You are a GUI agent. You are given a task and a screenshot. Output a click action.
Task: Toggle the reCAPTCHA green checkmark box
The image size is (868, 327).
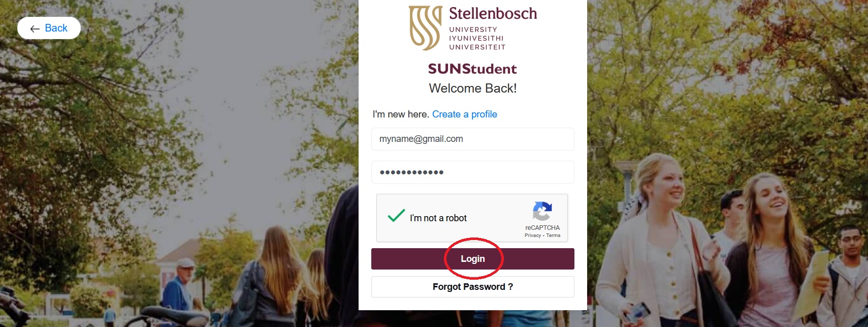396,216
